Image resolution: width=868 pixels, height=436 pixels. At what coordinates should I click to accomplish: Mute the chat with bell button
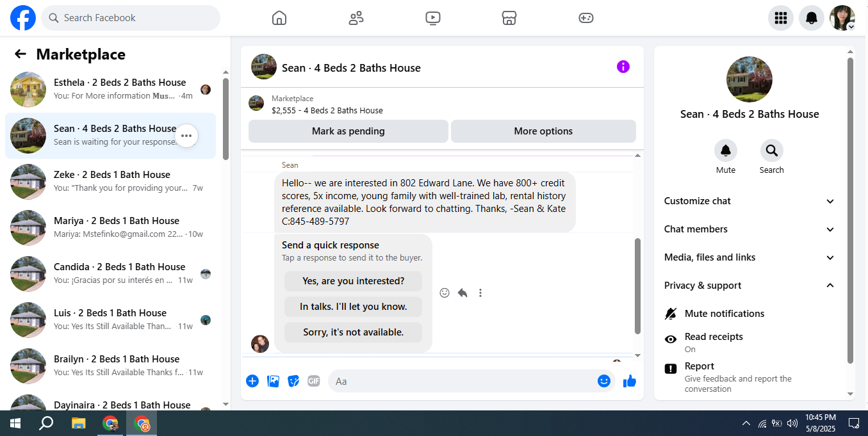coord(726,150)
